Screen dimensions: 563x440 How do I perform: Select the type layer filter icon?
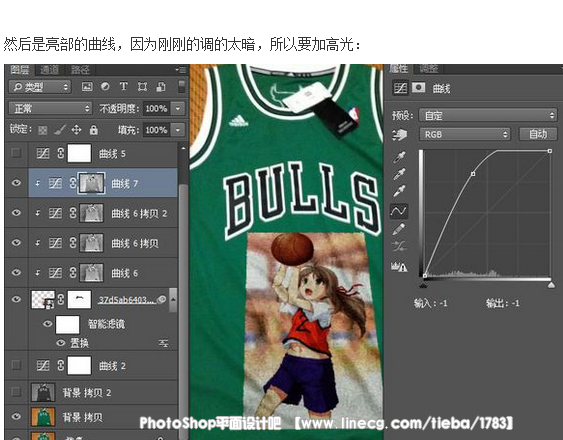click(x=124, y=87)
